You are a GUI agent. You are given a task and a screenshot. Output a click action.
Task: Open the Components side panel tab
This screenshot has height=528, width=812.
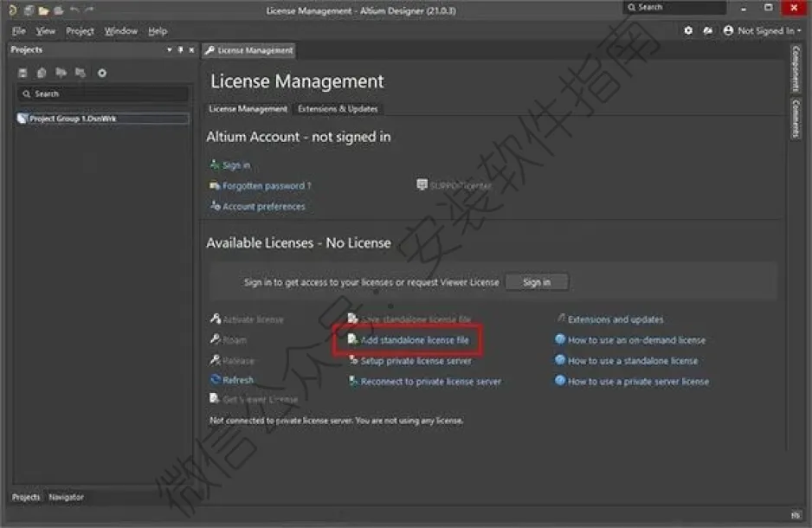pyautogui.click(x=796, y=69)
